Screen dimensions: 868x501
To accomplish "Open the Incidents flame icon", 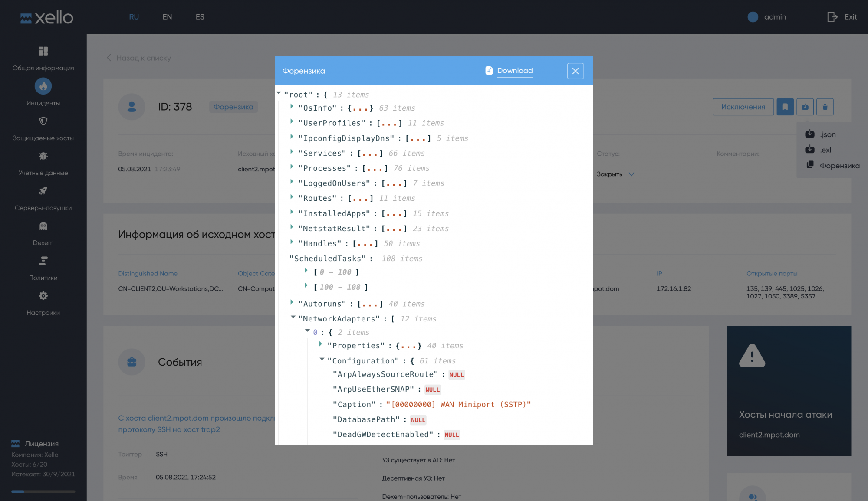I will tap(43, 86).
